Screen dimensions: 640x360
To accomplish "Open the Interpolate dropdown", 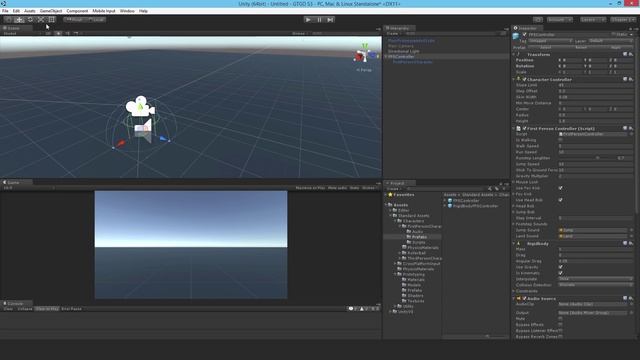I will 595,279.
